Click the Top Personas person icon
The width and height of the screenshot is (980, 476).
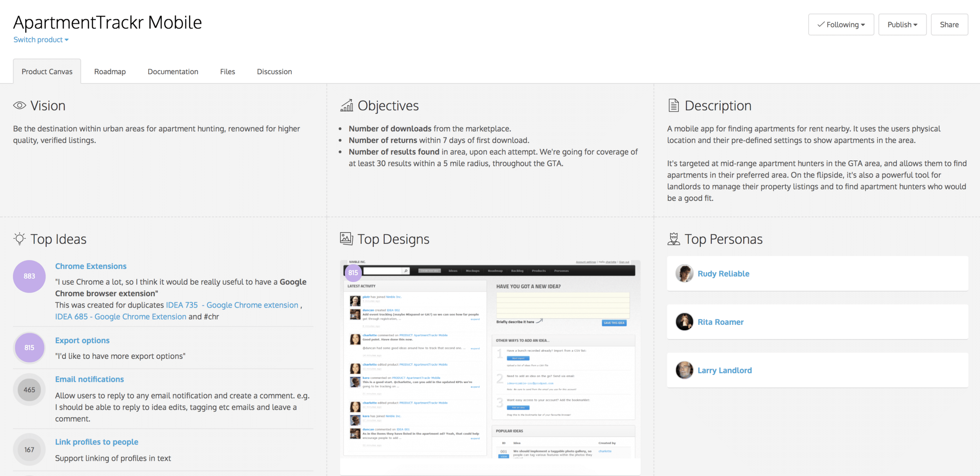point(673,239)
